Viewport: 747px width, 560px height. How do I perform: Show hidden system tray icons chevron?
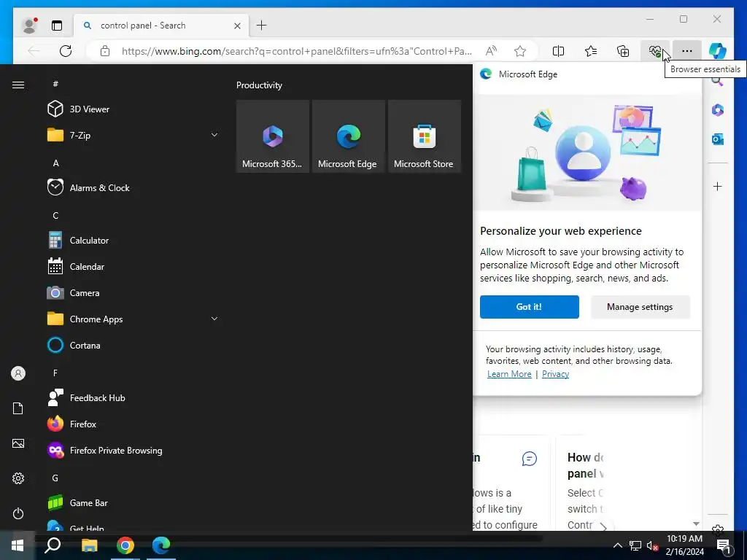pyautogui.click(x=617, y=545)
